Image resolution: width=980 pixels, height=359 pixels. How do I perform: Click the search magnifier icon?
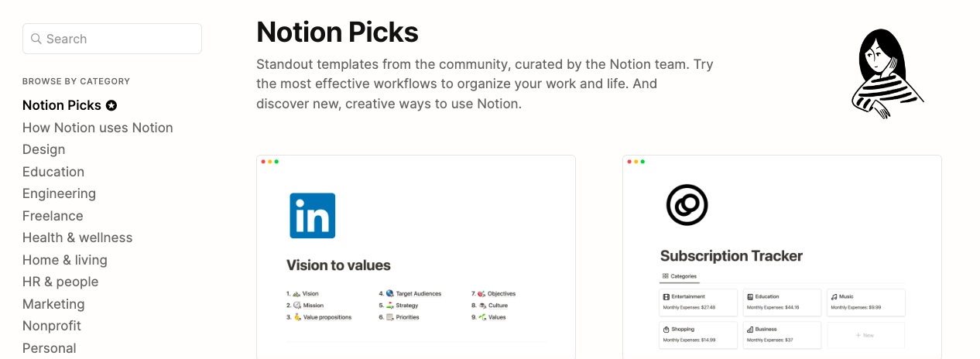(x=36, y=39)
